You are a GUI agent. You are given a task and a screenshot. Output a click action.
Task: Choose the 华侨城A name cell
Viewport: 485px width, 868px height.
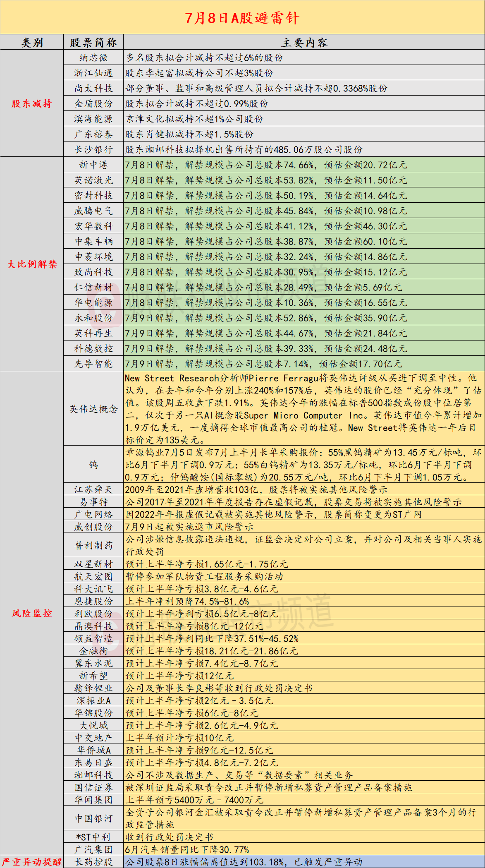tap(93, 750)
